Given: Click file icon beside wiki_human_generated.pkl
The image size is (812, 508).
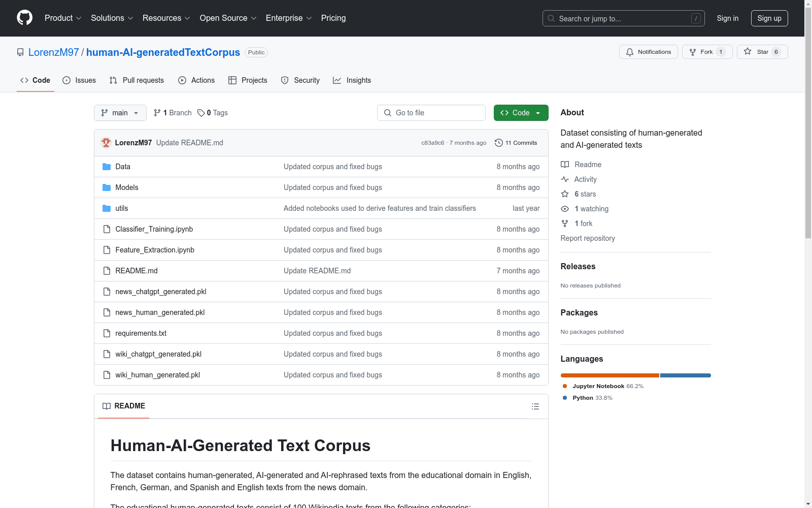Looking at the screenshot, I should click(x=107, y=375).
